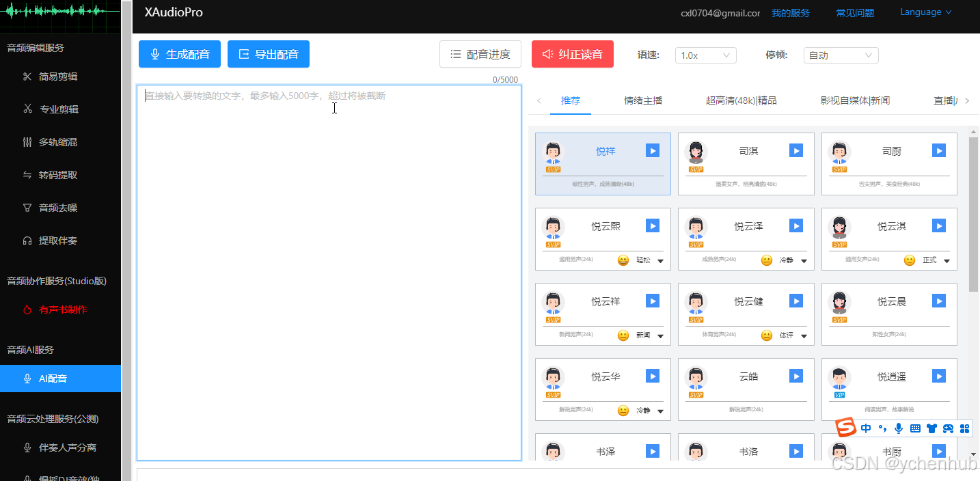980x481 pixels.
Task: Open the Sogou soft keyboard icon
Action: pyautogui.click(x=915, y=428)
